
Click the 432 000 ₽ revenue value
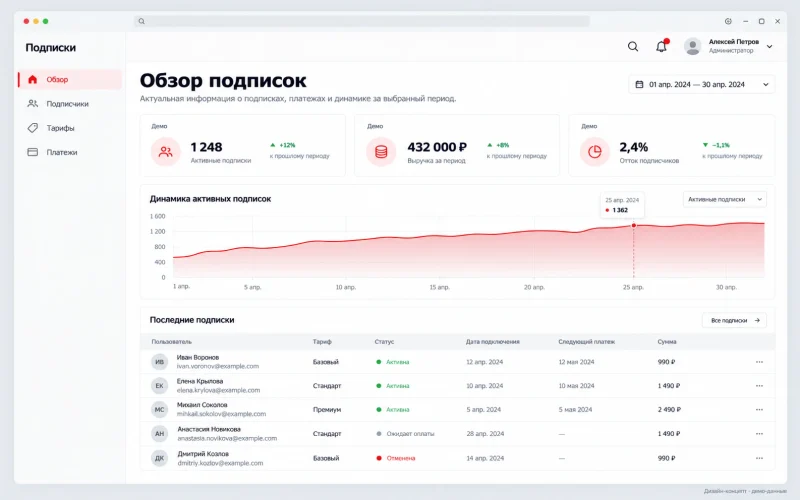coord(437,147)
